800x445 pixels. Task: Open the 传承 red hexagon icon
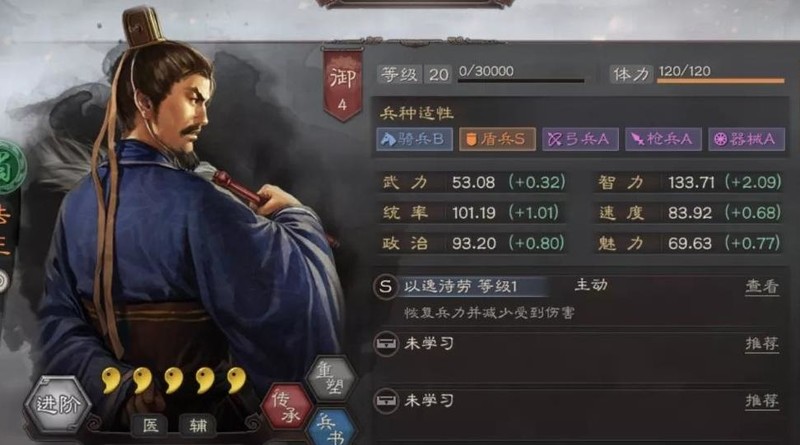(287, 407)
